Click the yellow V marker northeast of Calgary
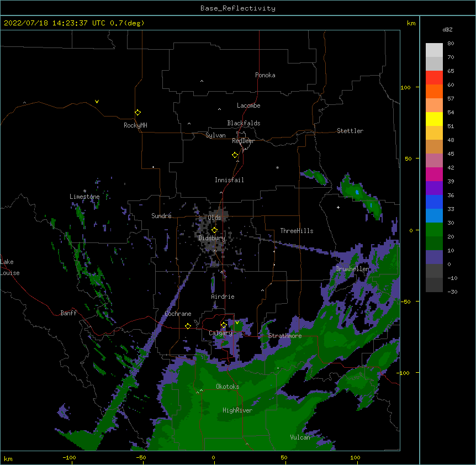Viewport: 476px width, 465px height. point(237,323)
